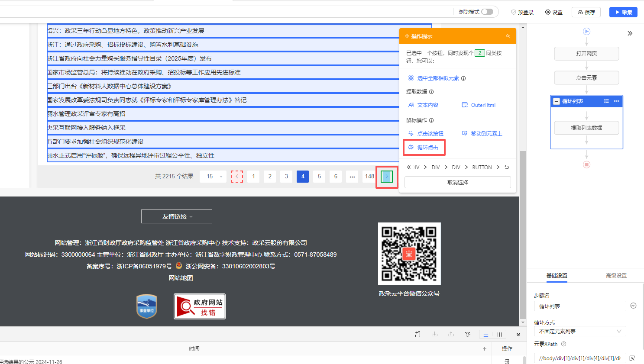
Task: Switch to 高级设置 tab
Action: click(x=616, y=276)
